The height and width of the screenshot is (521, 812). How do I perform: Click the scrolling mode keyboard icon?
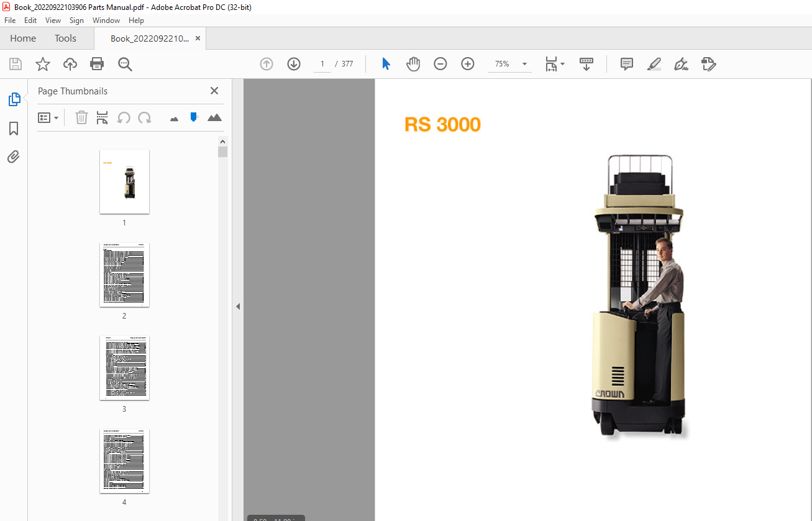[x=586, y=64]
